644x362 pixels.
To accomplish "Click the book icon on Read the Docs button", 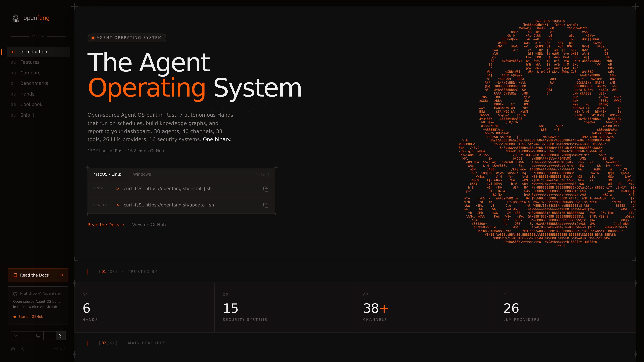I will point(15,275).
